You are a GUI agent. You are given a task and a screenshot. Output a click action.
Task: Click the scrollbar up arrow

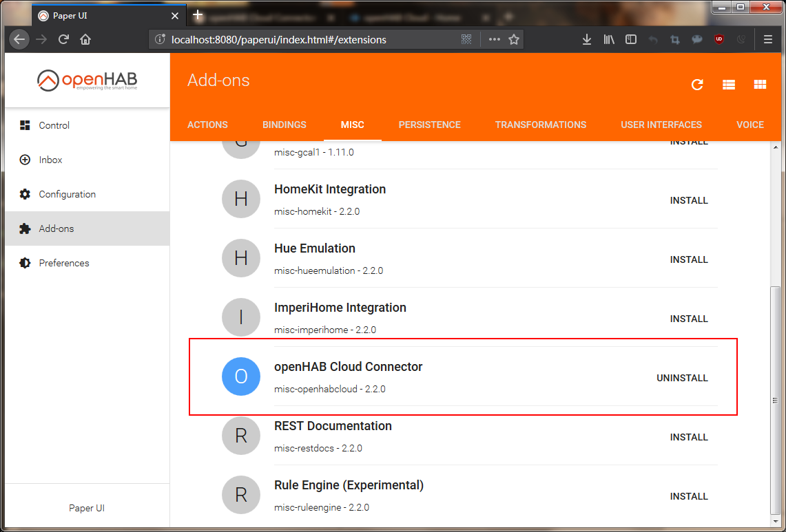coord(775,147)
